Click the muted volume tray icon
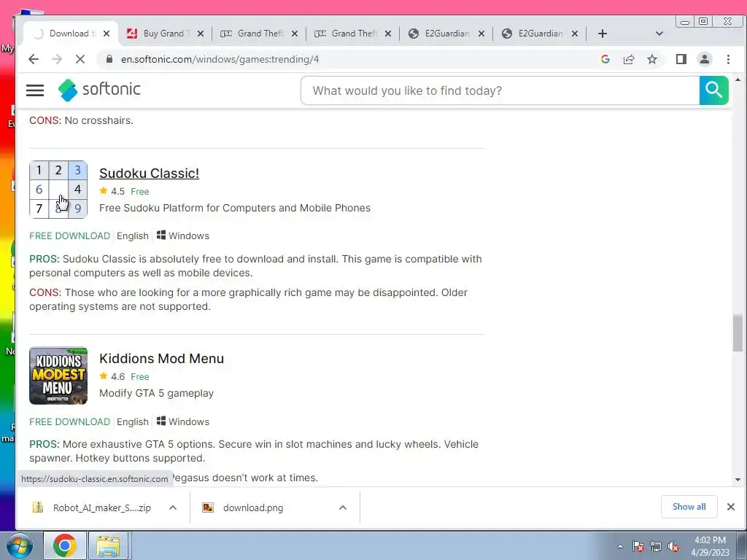 [x=673, y=547]
